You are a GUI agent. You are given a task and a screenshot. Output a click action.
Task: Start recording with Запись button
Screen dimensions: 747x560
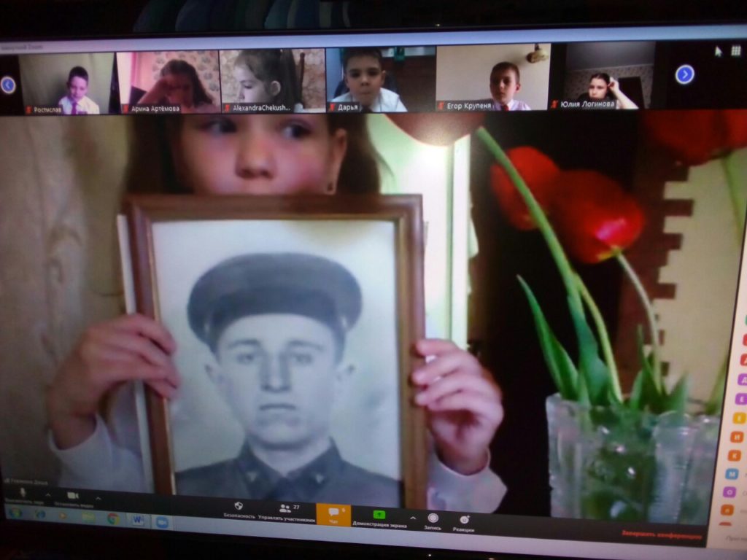pyautogui.click(x=433, y=519)
